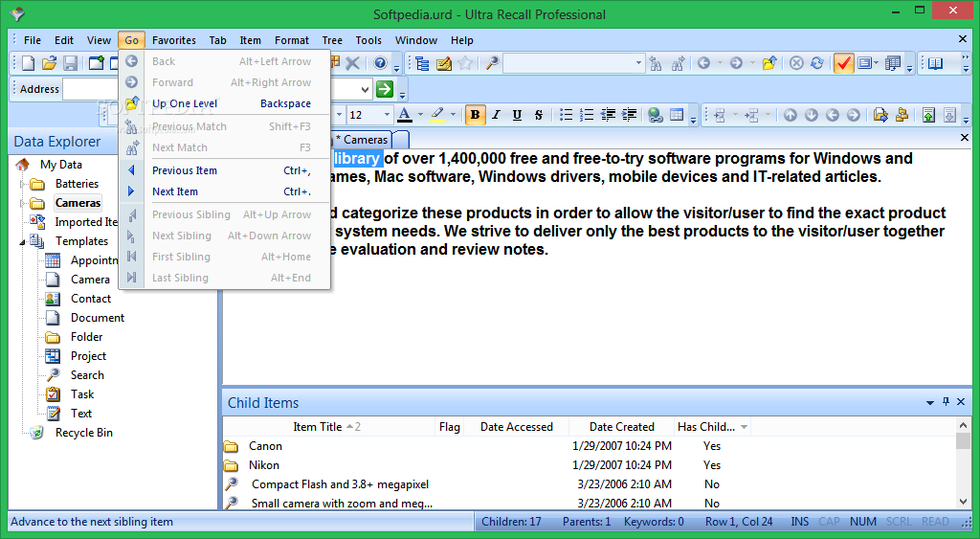
Task: Choose Up One Level in Go menu
Action: coord(226,103)
